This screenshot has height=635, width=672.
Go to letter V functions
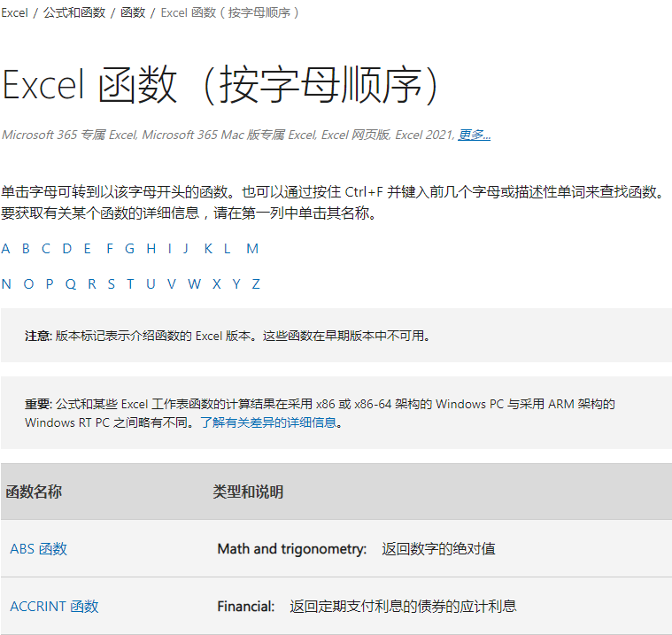pos(172,284)
